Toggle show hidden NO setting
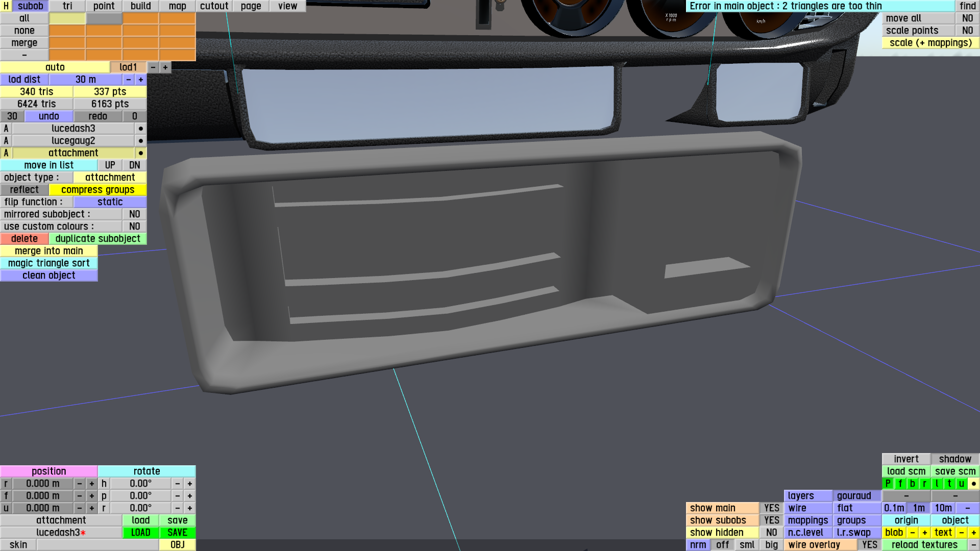The height and width of the screenshot is (551, 980). coord(771,533)
